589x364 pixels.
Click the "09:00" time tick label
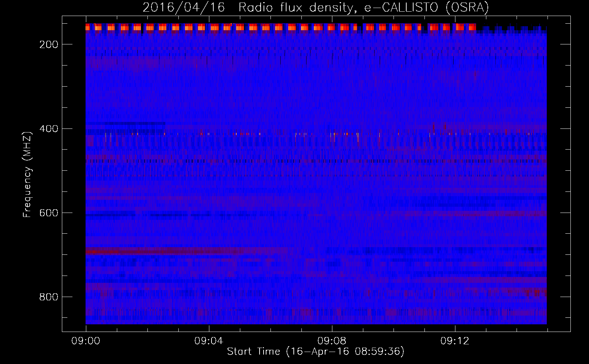tap(86, 341)
